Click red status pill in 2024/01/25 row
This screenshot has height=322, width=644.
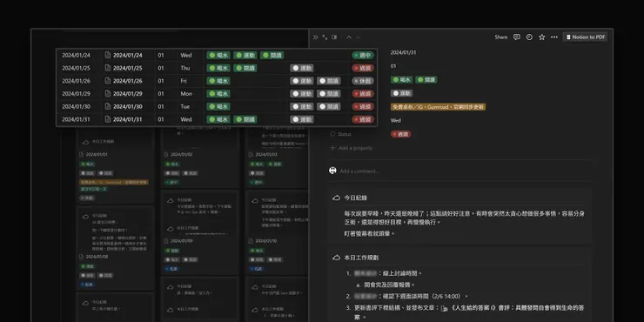click(x=363, y=68)
